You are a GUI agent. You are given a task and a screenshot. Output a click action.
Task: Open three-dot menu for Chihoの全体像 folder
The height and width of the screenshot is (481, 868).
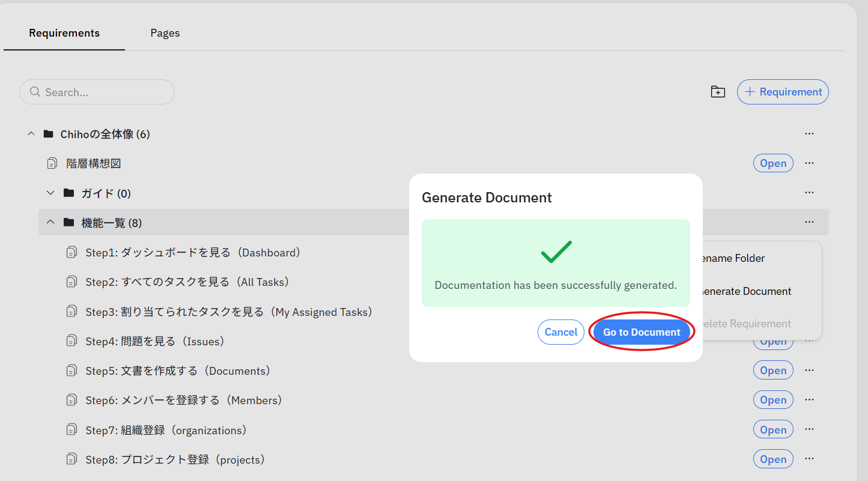pyautogui.click(x=809, y=133)
